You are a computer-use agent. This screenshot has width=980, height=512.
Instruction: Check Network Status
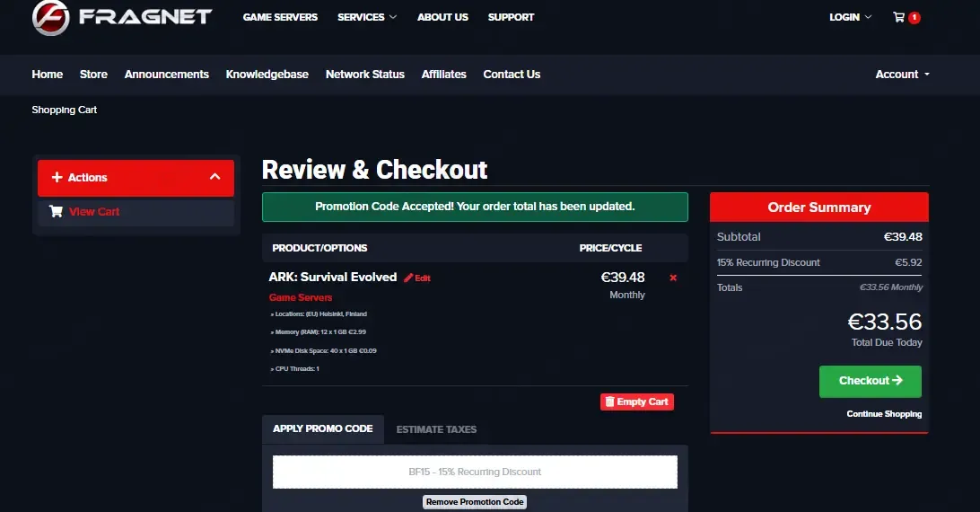coord(365,74)
